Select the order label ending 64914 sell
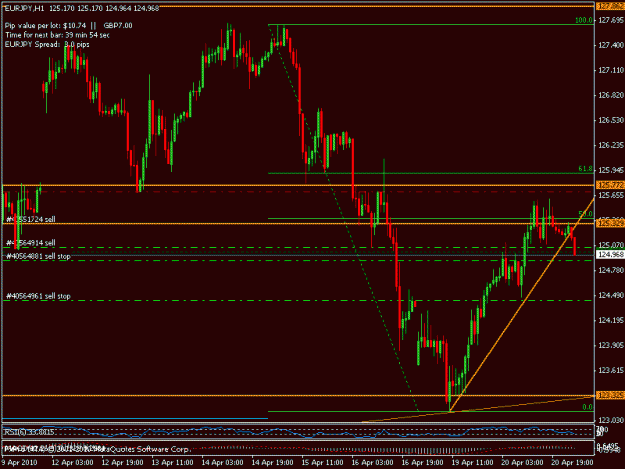Viewport: 625px width, 469px height. pyautogui.click(x=31, y=243)
